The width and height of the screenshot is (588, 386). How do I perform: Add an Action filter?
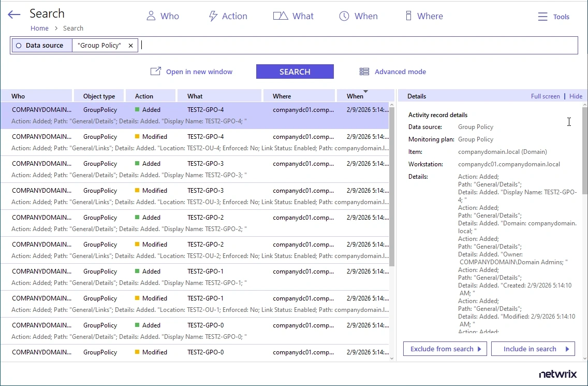[x=228, y=16]
